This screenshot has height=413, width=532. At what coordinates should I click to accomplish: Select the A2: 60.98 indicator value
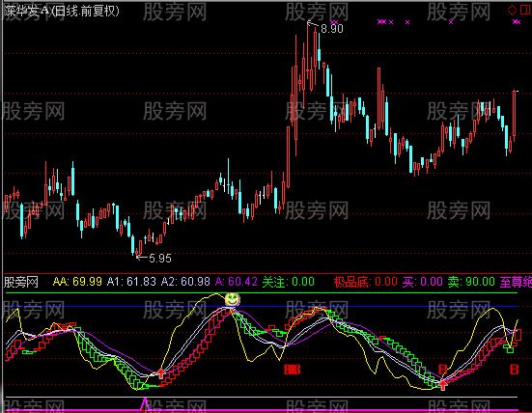(185, 282)
